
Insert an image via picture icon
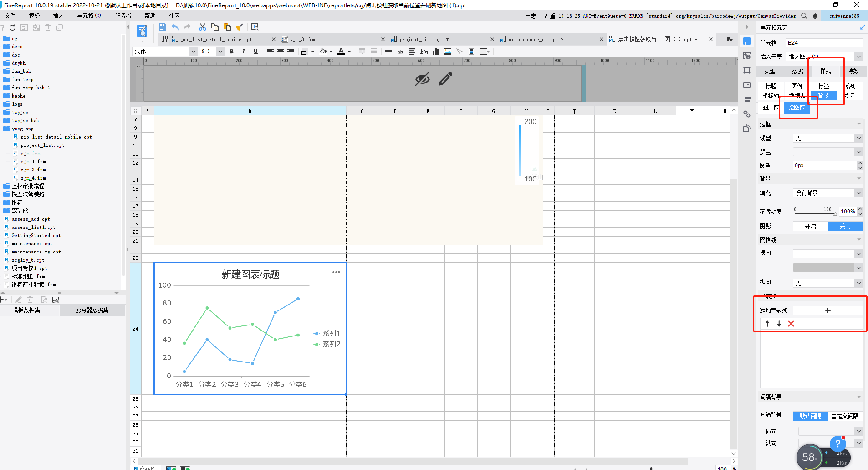pos(448,52)
